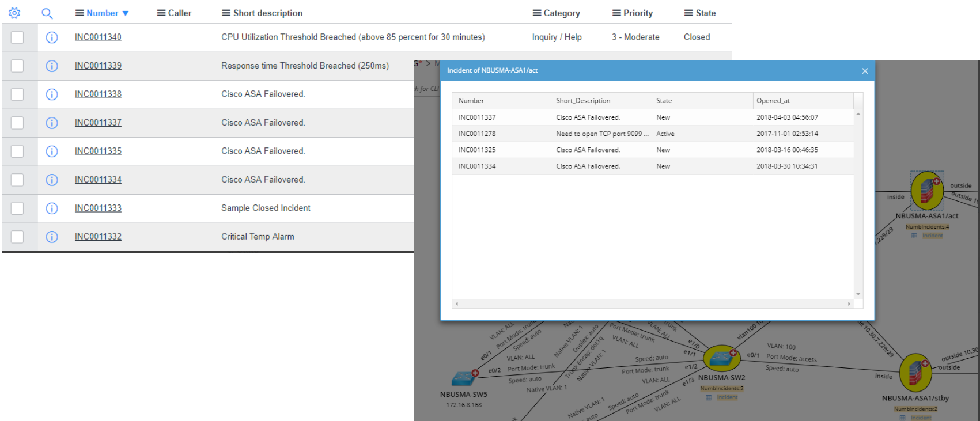Select the NBUSMA-SW2 switch icon
Screen dimensions: 980x421
click(721, 359)
